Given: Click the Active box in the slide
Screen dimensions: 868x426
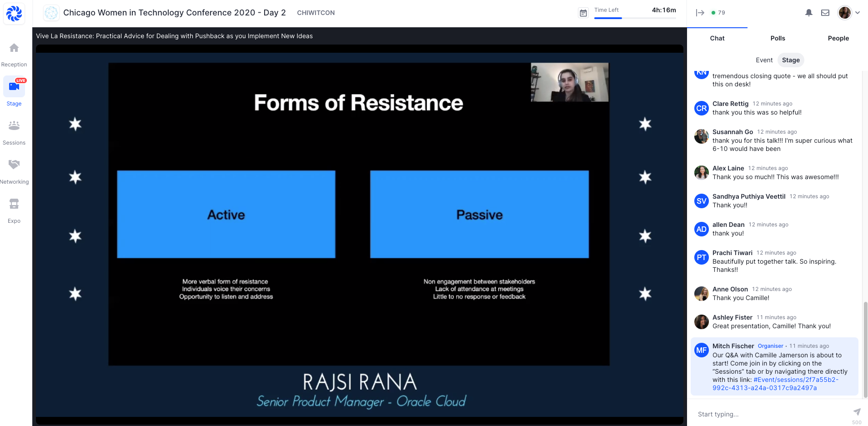Looking at the screenshot, I should (226, 214).
